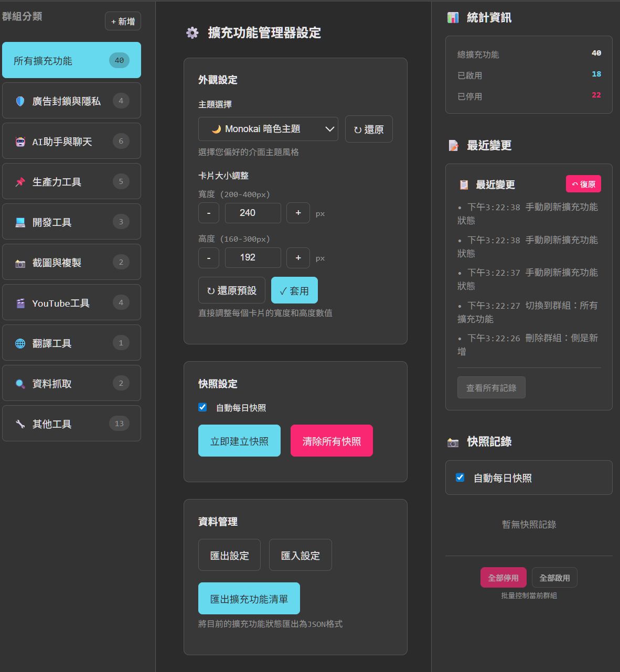The image size is (620, 672).
Task: Uncheck 自動每日快照 in 快照記錄 panel
Action: pos(460,478)
